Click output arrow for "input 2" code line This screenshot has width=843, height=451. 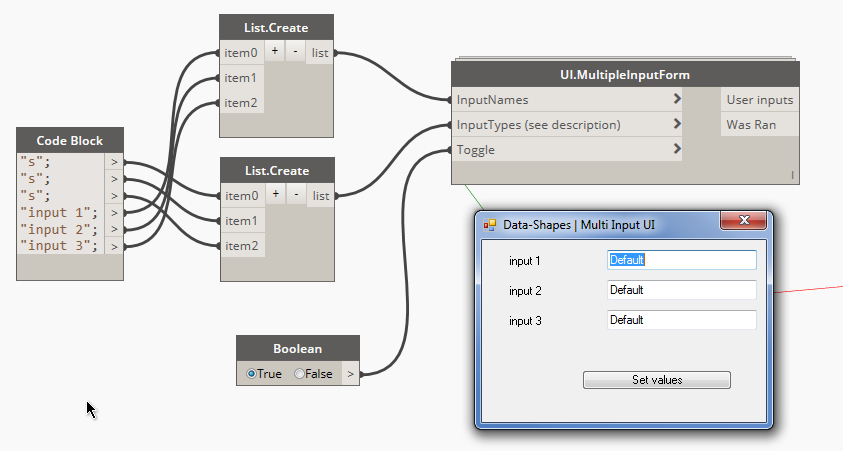[114, 230]
